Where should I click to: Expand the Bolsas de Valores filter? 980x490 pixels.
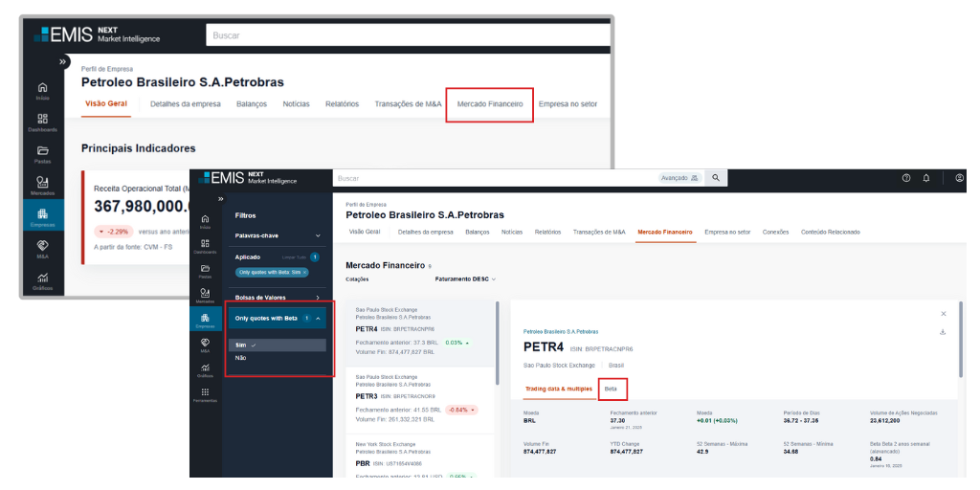click(x=318, y=298)
